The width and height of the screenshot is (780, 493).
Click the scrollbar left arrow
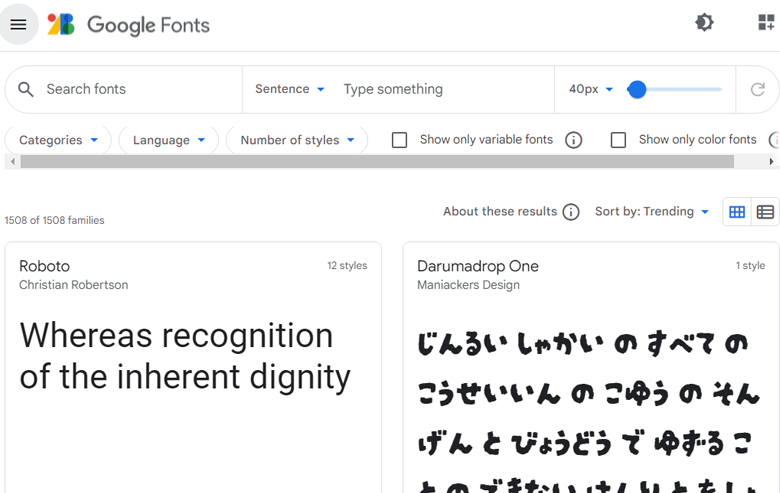pyautogui.click(x=12, y=161)
